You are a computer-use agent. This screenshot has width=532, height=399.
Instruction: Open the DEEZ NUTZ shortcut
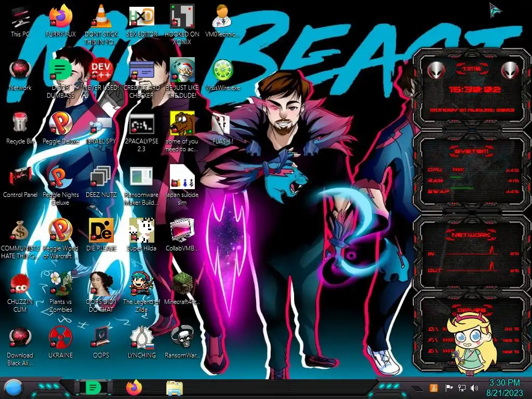click(101, 182)
